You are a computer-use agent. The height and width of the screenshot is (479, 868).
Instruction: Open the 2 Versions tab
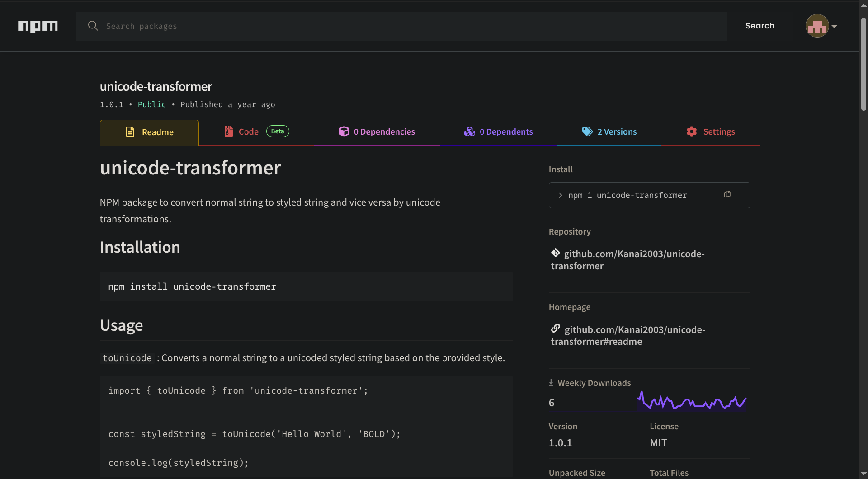(617, 131)
